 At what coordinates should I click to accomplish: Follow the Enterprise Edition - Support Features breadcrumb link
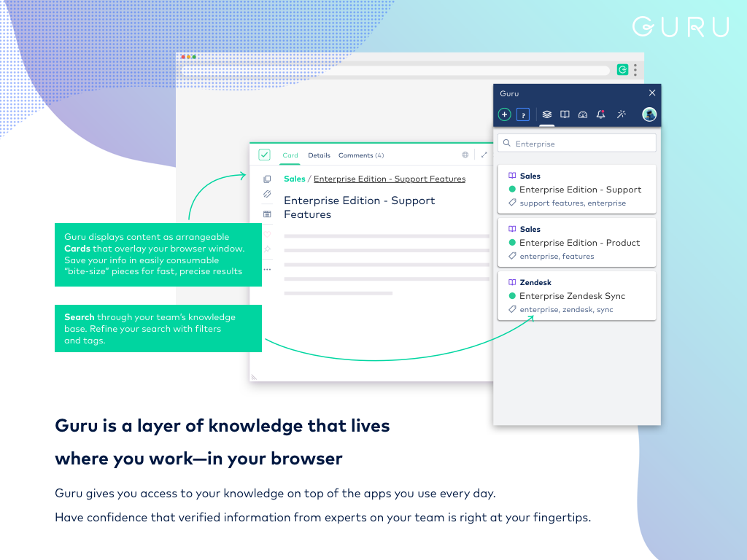[389, 179]
